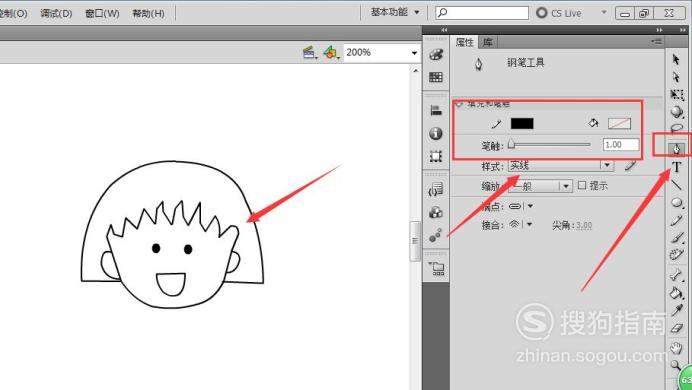
Task: Open the 基本功能 workspace switcher
Action: coord(395,12)
